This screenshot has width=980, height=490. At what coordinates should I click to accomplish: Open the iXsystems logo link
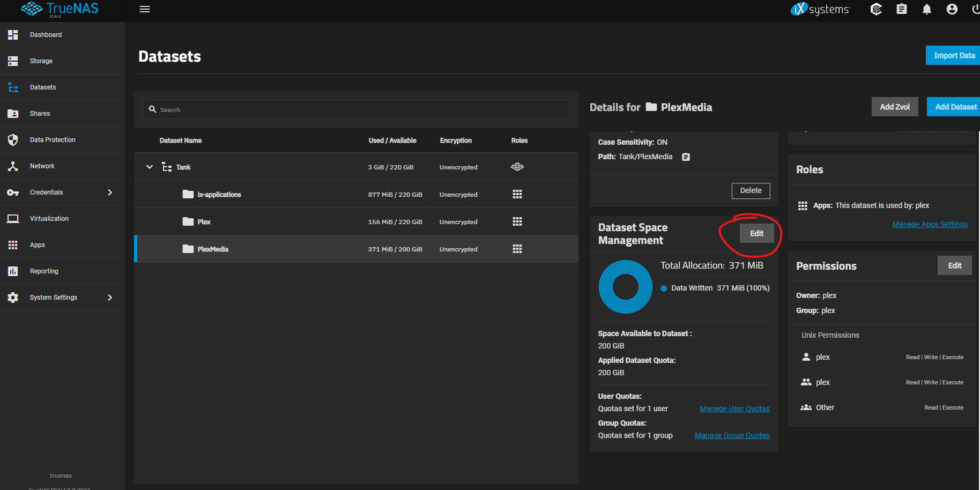tap(820, 9)
